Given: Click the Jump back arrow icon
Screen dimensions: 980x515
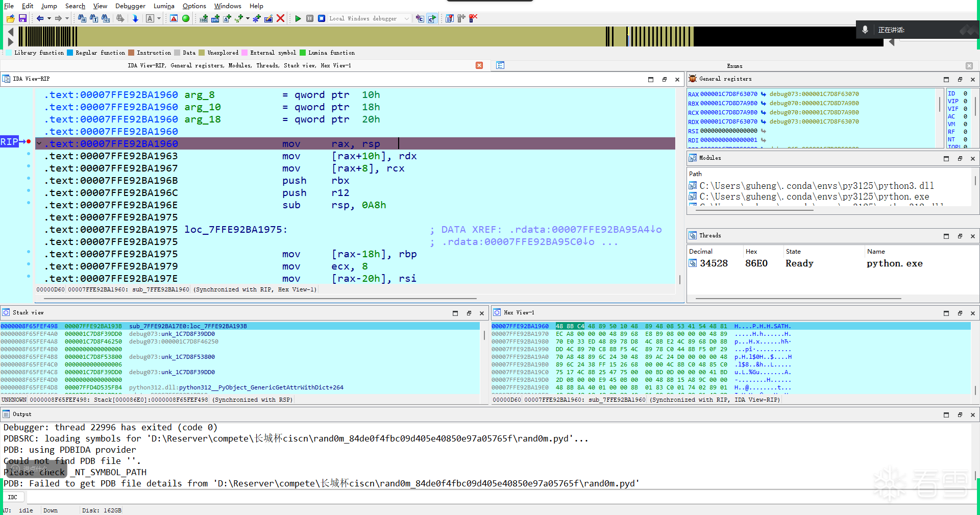Looking at the screenshot, I should pos(40,18).
